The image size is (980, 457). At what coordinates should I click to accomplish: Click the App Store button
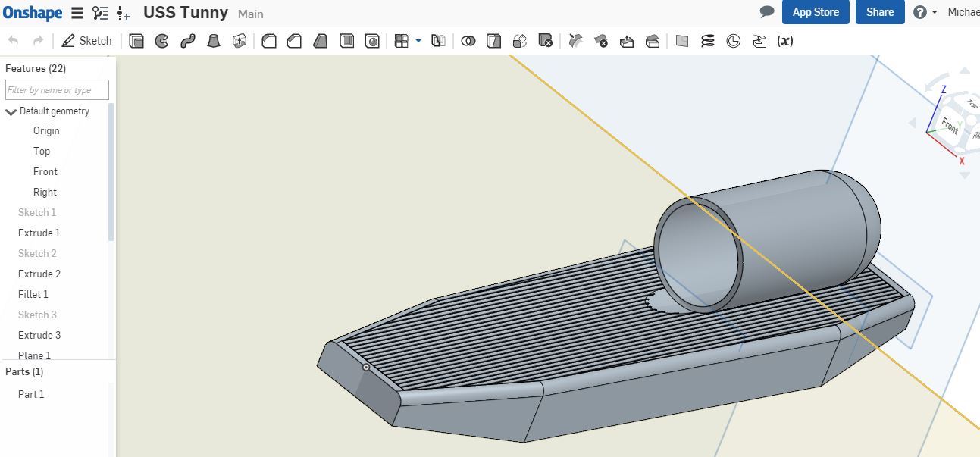point(816,12)
